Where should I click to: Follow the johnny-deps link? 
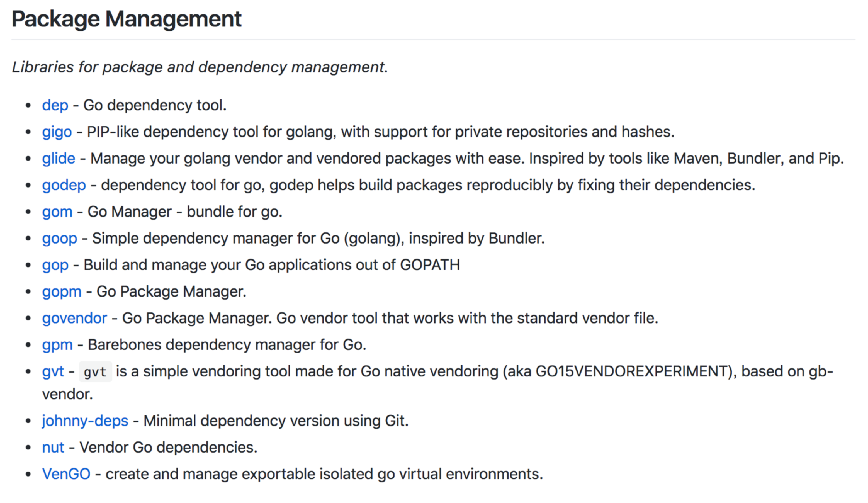tap(85, 421)
